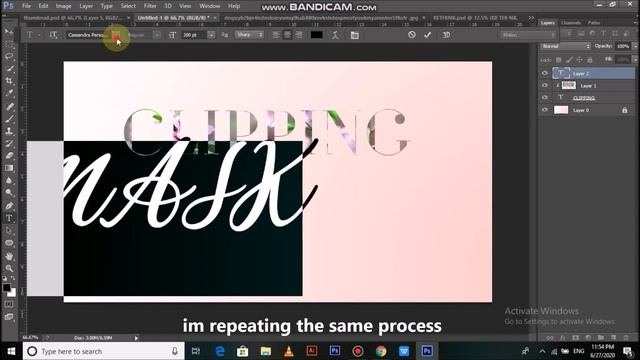Lock image pixels with brush icon
This screenshot has height=360, width=640.
click(569, 60)
